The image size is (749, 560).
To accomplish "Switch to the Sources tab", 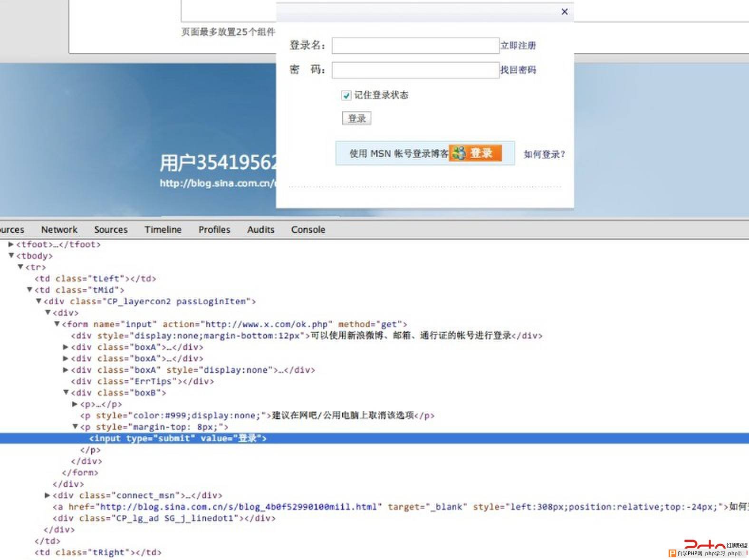I will point(111,230).
